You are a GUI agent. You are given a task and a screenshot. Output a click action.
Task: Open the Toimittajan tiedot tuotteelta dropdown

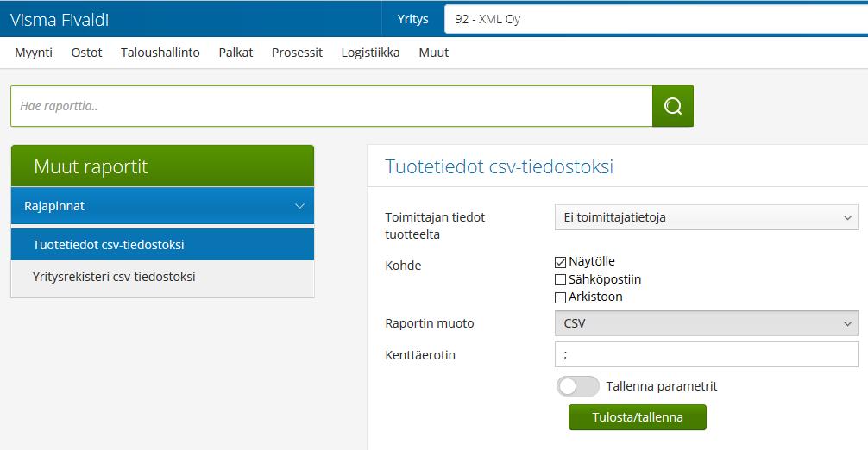click(707, 217)
